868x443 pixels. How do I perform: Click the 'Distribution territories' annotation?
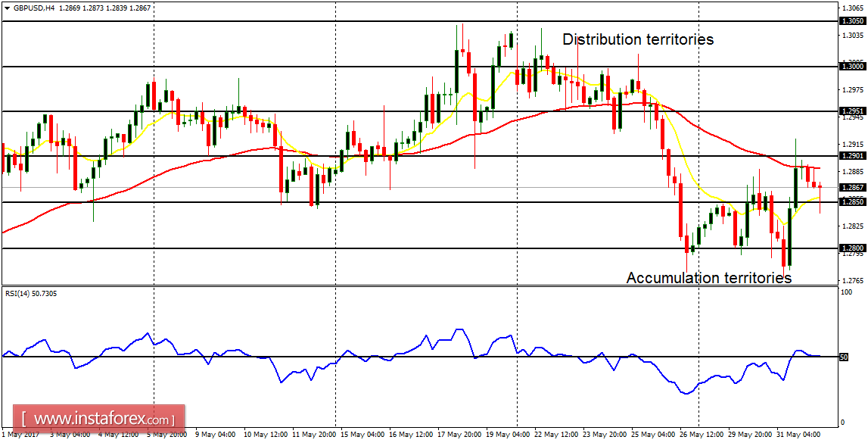638,39
